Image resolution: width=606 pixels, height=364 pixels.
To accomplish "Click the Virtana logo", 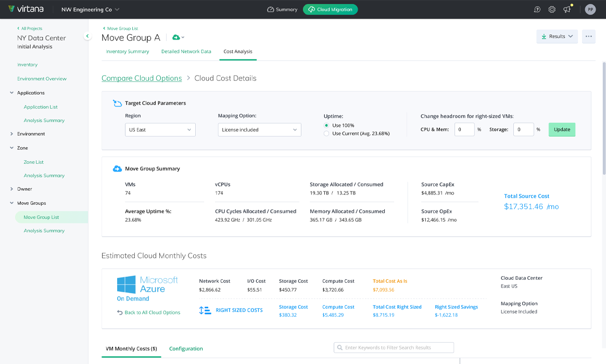I will [x=26, y=9].
